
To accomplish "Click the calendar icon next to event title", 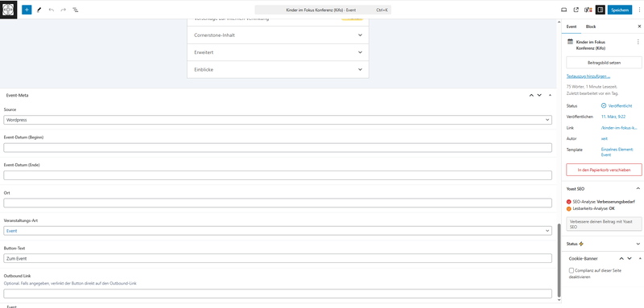I will 570,42.
